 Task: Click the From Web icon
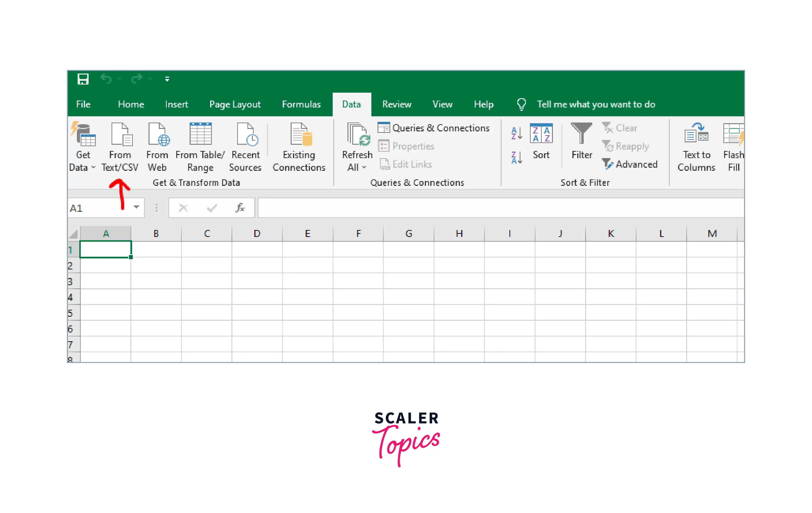158,135
